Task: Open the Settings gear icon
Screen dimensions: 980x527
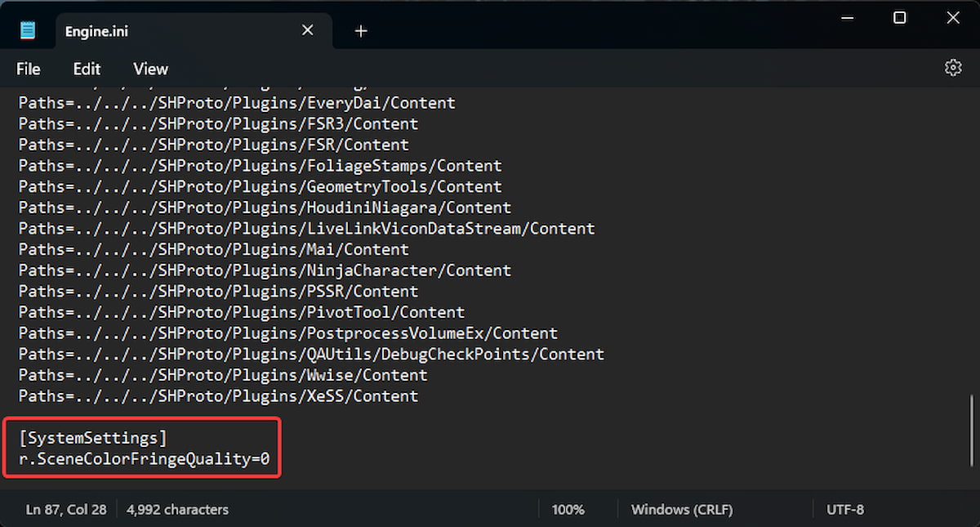Action: pyautogui.click(x=953, y=68)
